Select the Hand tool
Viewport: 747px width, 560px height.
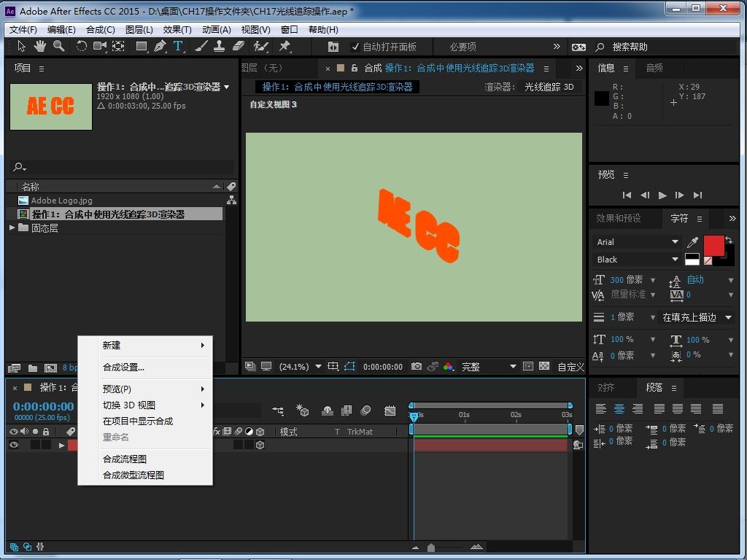click(x=40, y=46)
